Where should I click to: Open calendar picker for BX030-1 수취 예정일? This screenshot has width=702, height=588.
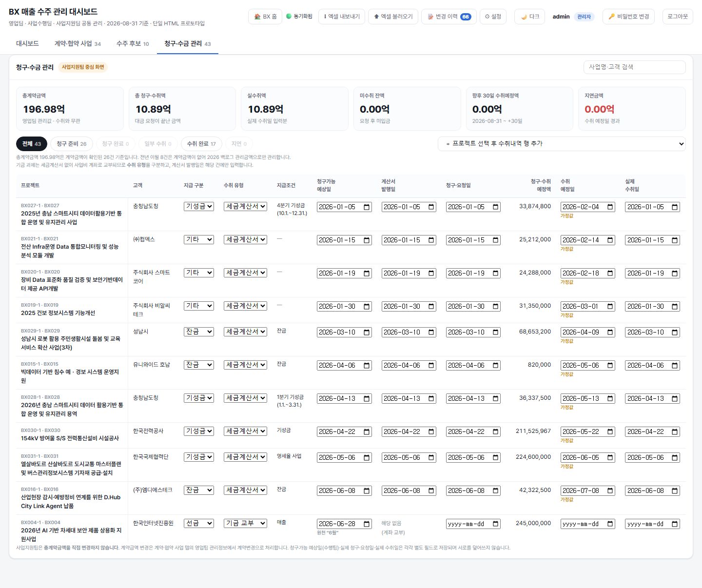tap(610, 431)
